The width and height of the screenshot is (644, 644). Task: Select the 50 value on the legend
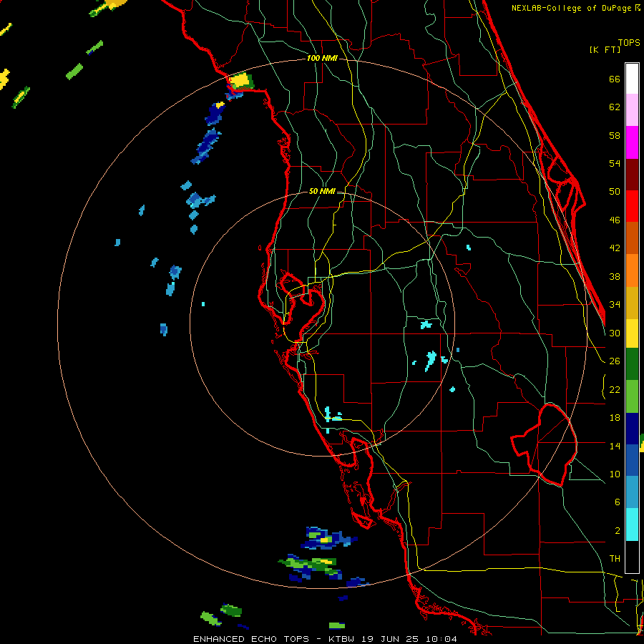click(615, 191)
